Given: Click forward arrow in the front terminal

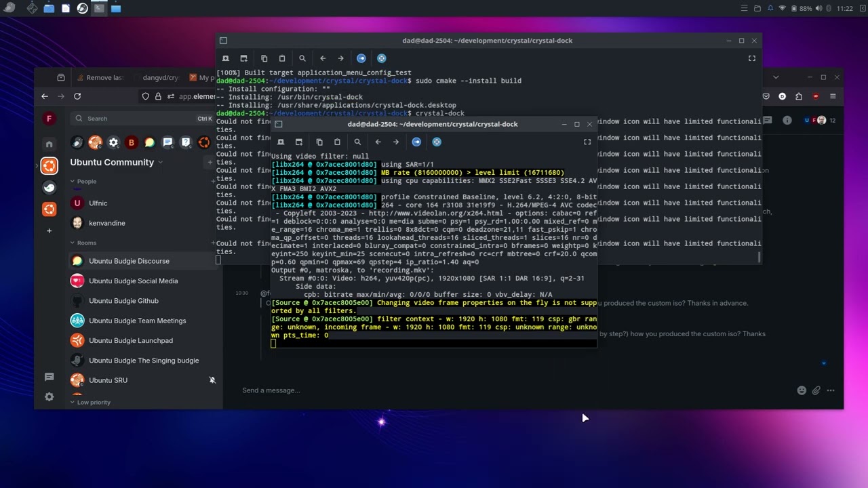Looking at the screenshot, I should click(x=396, y=142).
